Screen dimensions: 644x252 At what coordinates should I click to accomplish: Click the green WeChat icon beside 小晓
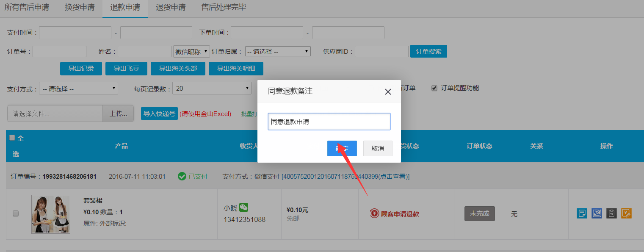(243, 208)
